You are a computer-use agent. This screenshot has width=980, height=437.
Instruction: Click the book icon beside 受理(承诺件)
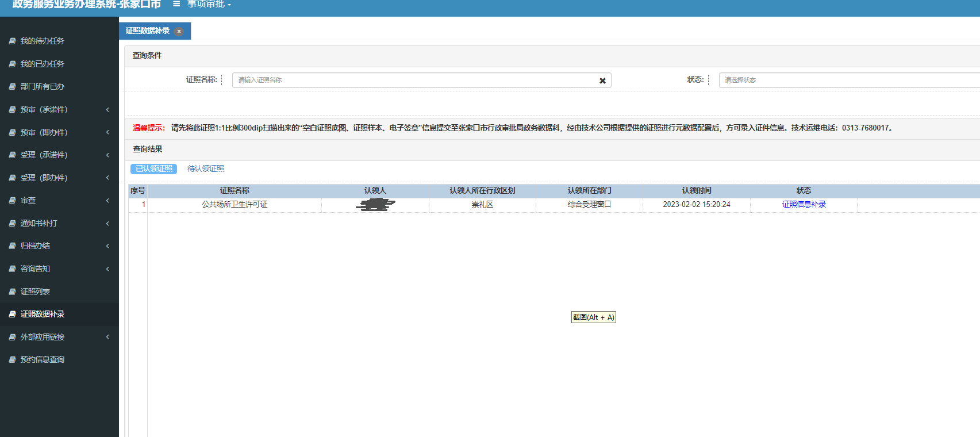coord(12,155)
